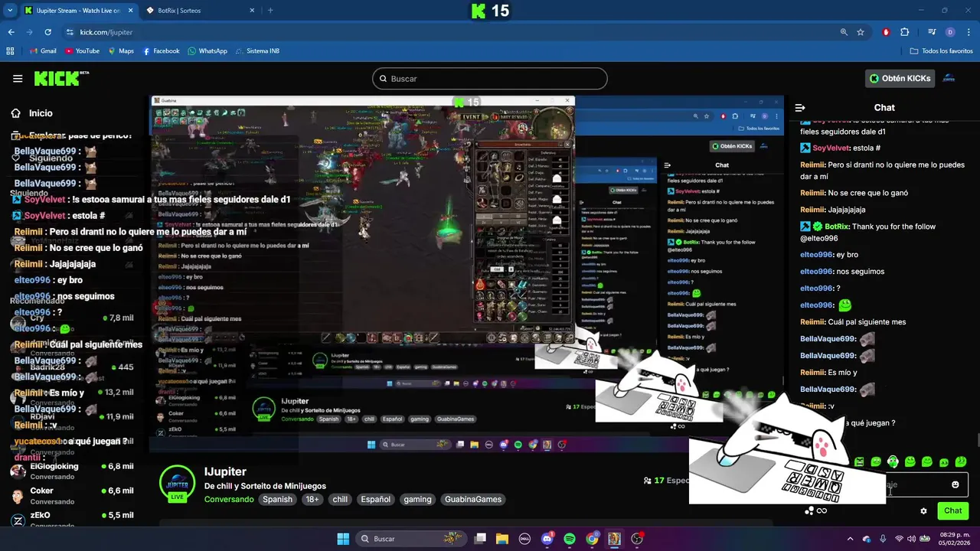The height and width of the screenshot is (551, 980).
Task: Click the Buscar search field on Kick
Action: (490, 79)
